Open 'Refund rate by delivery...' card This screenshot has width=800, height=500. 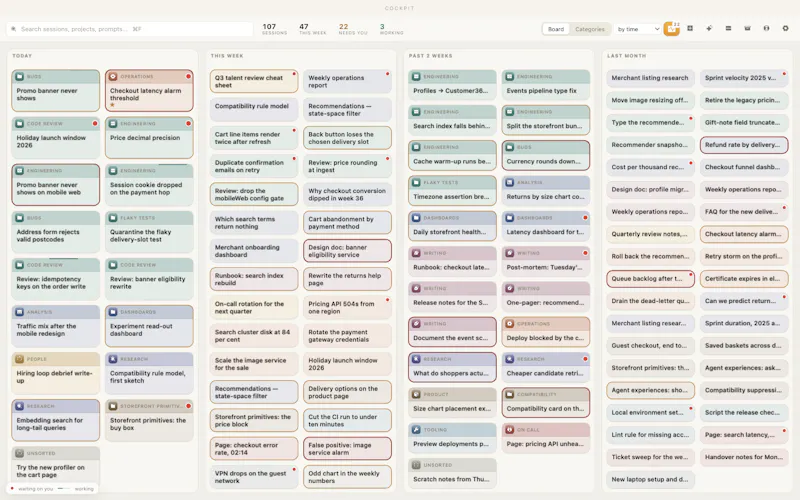coord(744,145)
